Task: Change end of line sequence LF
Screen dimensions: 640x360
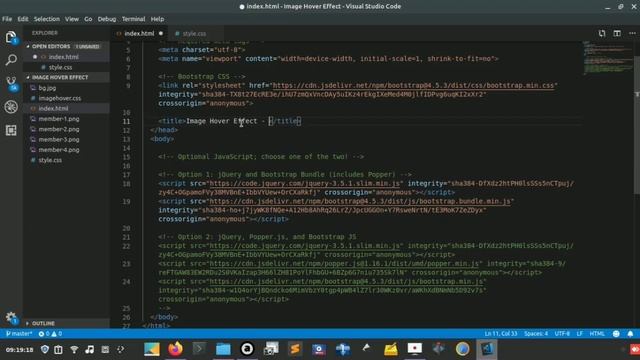Action: point(580,334)
